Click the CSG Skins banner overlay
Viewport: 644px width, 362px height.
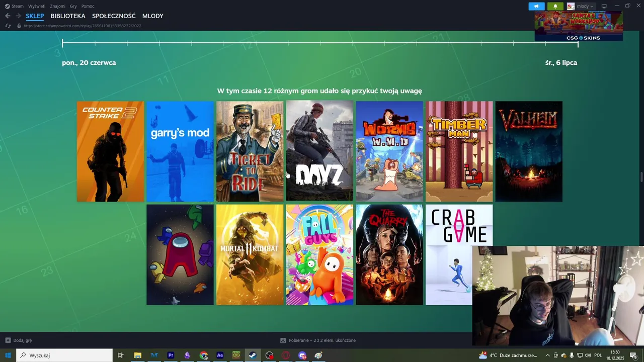pyautogui.click(x=579, y=26)
